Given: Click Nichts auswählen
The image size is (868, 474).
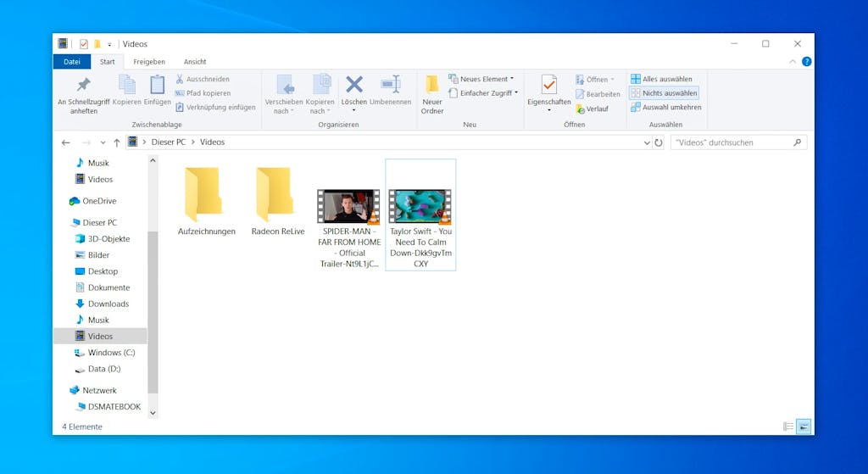Looking at the screenshot, I should coord(664,93).
